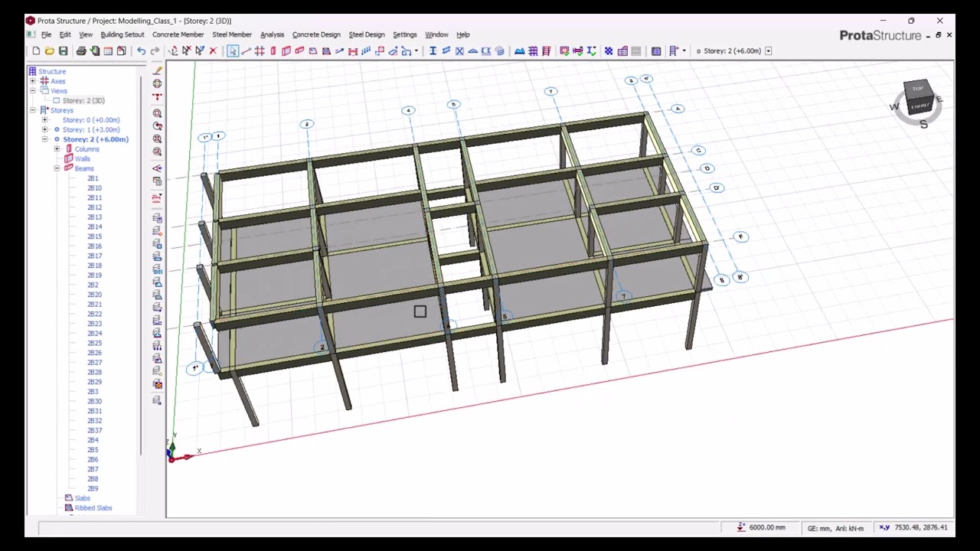Collapse the Views tree node
Screen dimensions: 980x551
(x=33, y=91)
